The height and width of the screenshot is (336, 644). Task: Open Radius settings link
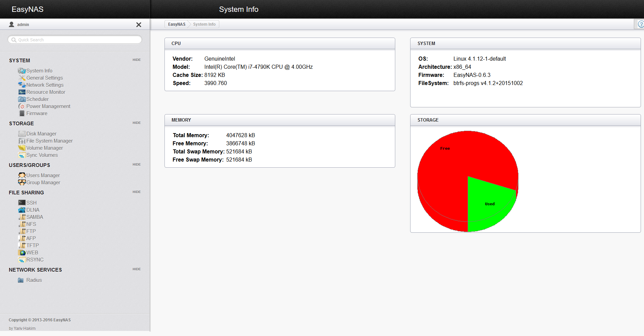coord(34,280)
